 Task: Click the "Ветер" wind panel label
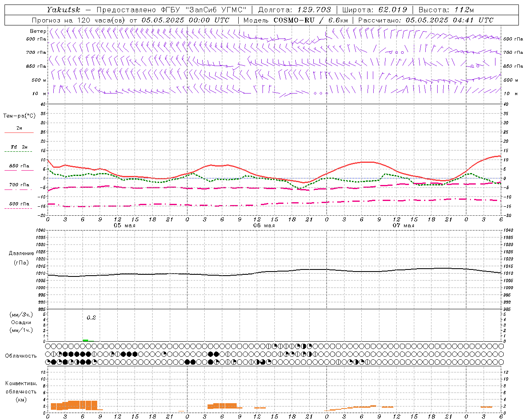click(x=38, y=31)
